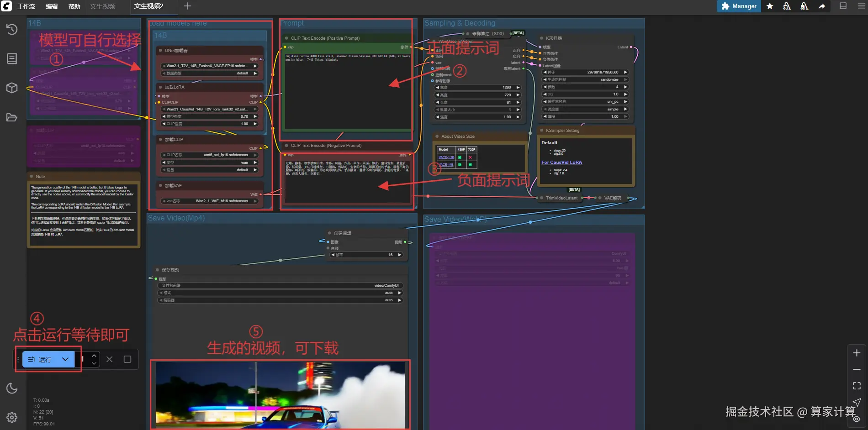This screenshot has height=430, width=868.
Task: Open the 调度器 simple dropdown
Action: 585,109
